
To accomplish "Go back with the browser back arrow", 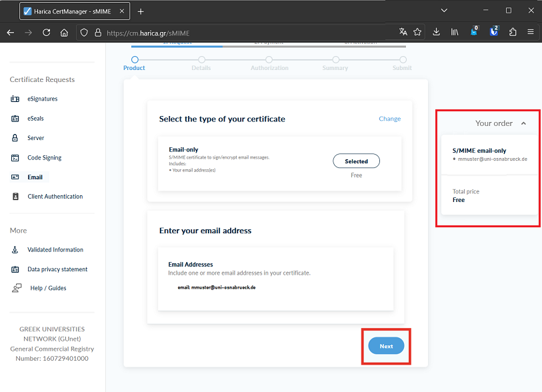I will pyautogui.click(x=11, y=33).
